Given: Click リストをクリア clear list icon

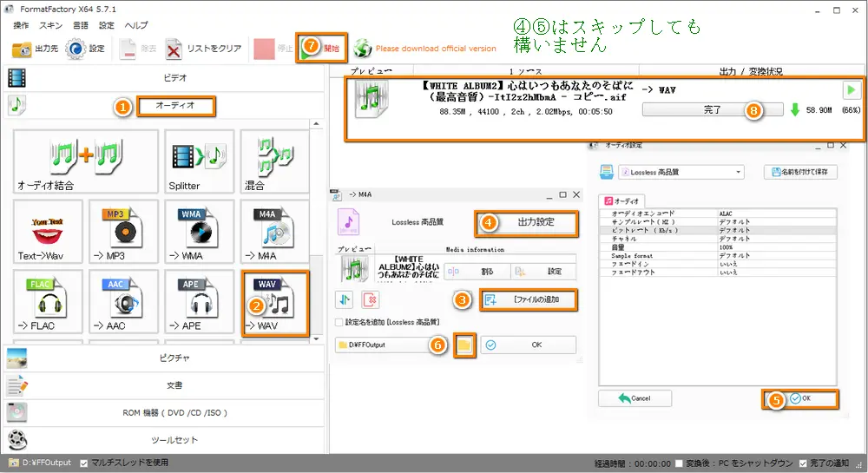Looking at the screenshot, I should [204, 49].
